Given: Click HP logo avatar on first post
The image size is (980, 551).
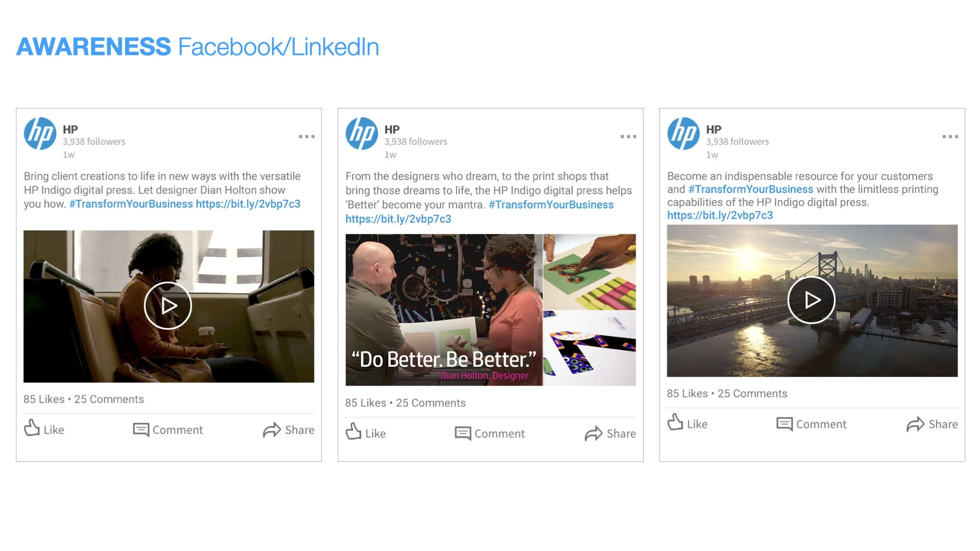Looking at the screenshot, I should pos(40,134).
